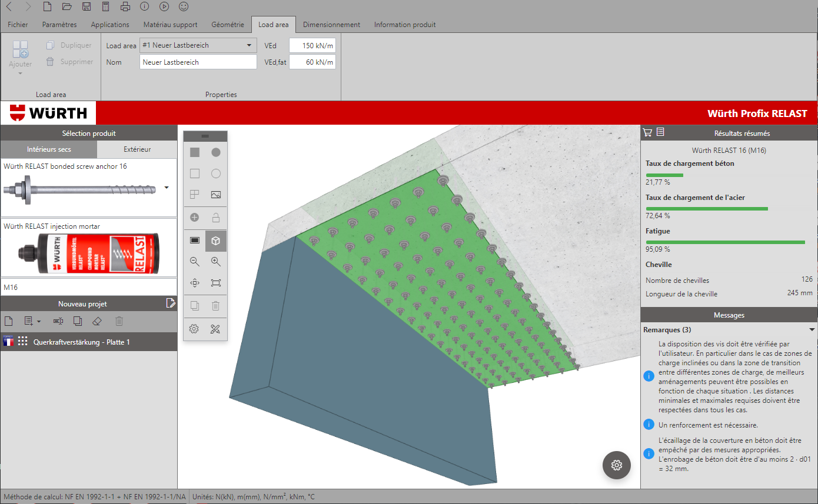The image size is (818, 504).
Task: Open the gear settings in tool palette
Action: (195, 329)
